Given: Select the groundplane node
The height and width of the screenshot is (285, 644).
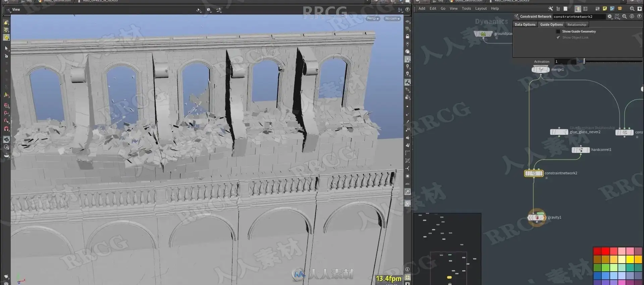Looking at the screenshot, I should click(x=483, y=34).
